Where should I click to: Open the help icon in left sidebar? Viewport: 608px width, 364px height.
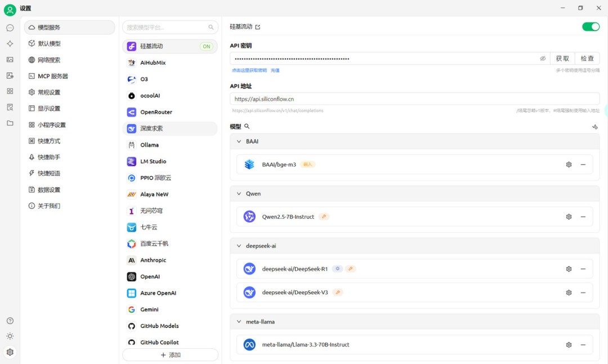[10, 321]
